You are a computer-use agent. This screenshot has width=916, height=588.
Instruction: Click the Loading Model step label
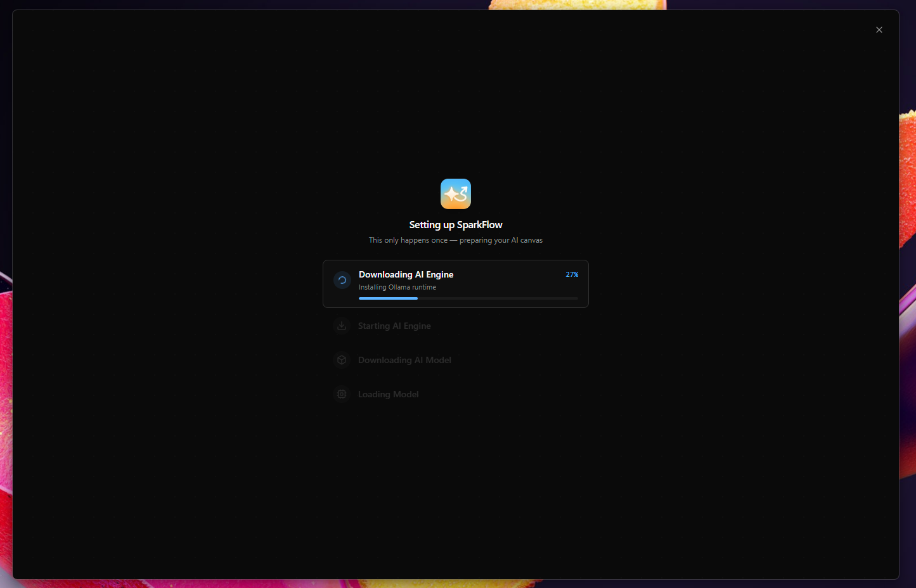[x=389, y=394]
